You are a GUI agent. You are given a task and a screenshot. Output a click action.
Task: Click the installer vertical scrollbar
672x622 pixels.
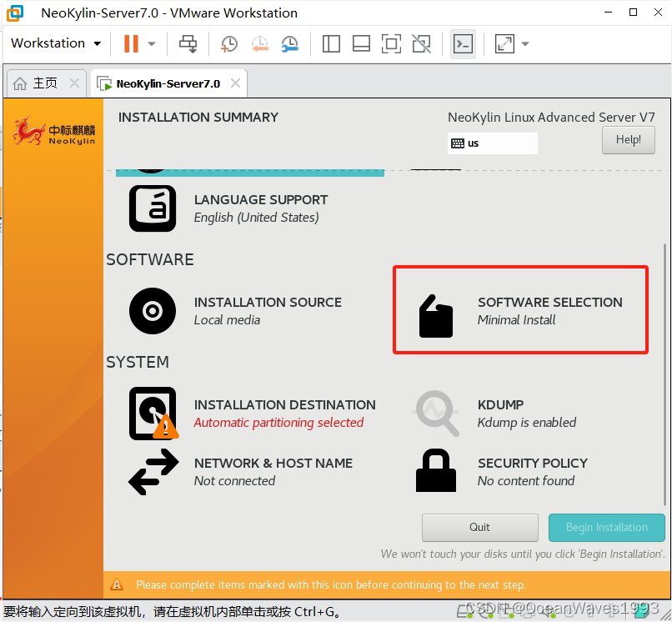coord(664,373)
